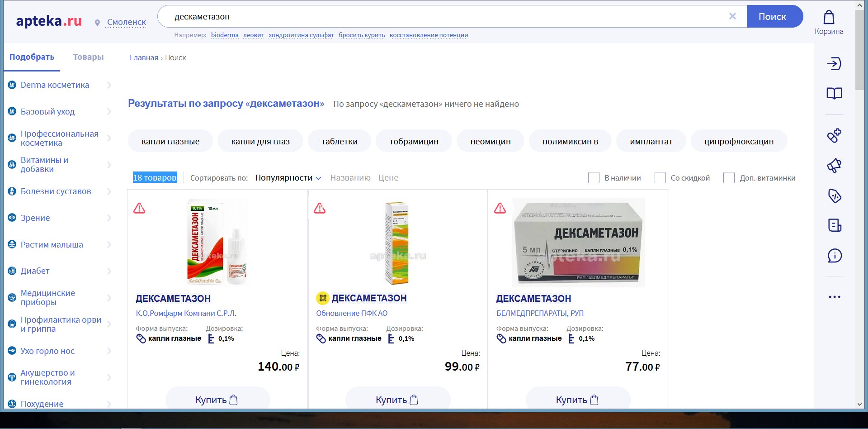Filter by the капли глазные chip
The image size is (868, 429).
170,141
